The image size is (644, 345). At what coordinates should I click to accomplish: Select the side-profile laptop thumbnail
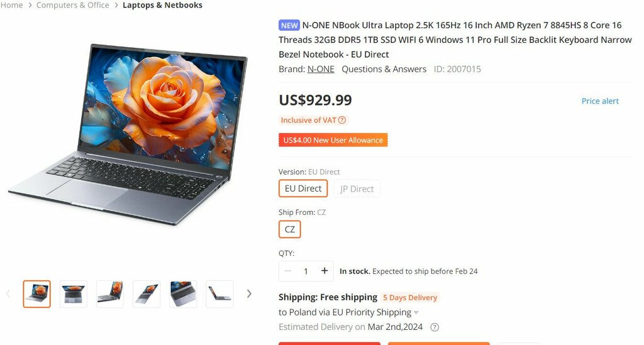(x=219, y=293)
